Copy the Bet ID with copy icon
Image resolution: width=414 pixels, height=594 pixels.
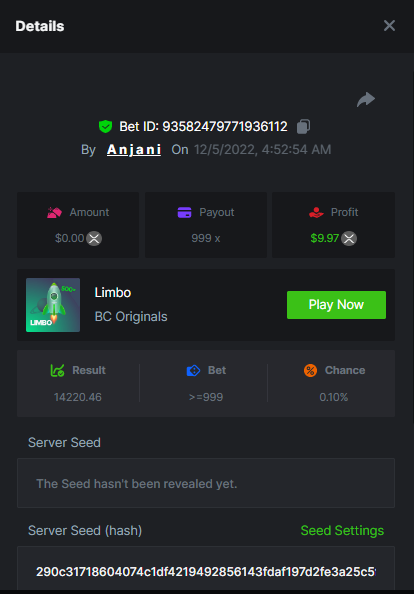303,126
